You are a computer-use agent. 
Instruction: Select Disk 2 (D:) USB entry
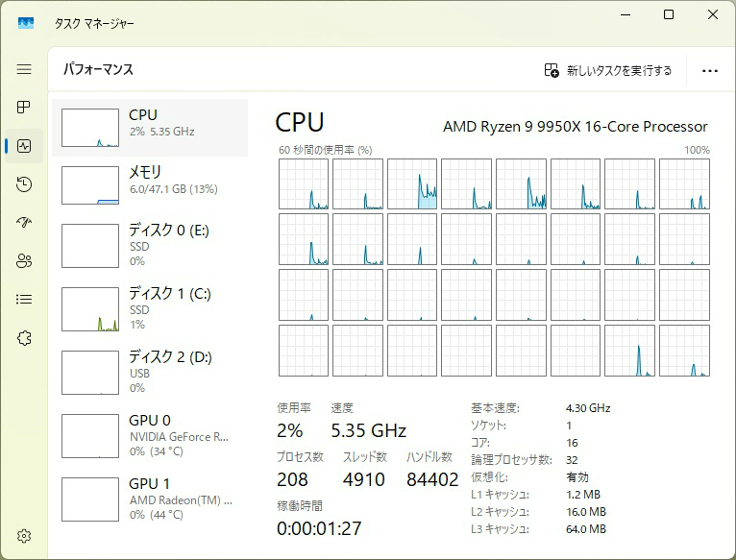[149, 373]
